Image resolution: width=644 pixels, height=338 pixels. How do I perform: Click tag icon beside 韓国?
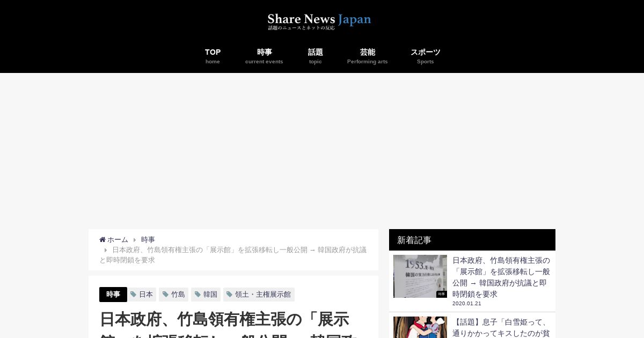click(197, 295)
